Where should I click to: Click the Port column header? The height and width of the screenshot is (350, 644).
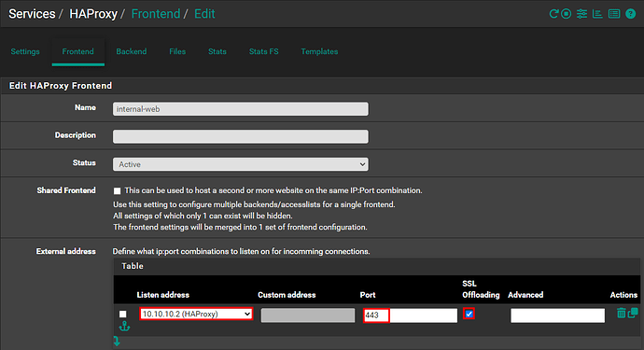click(368, 295)
